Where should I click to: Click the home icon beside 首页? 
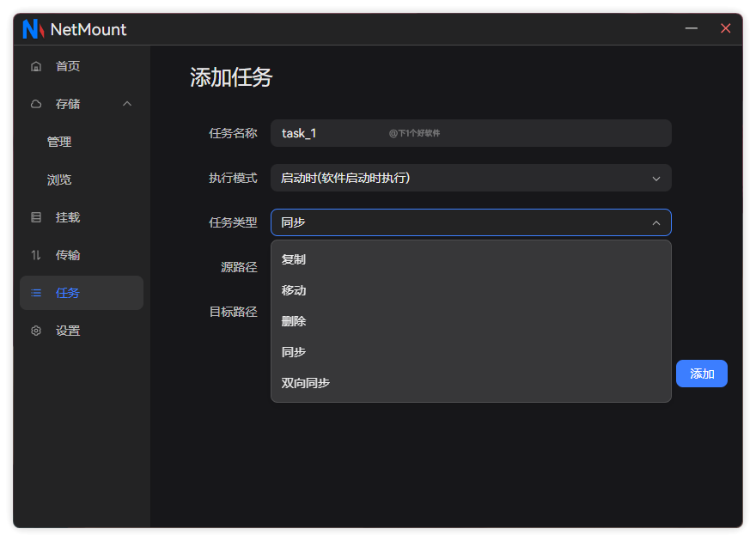pos(36,66)
